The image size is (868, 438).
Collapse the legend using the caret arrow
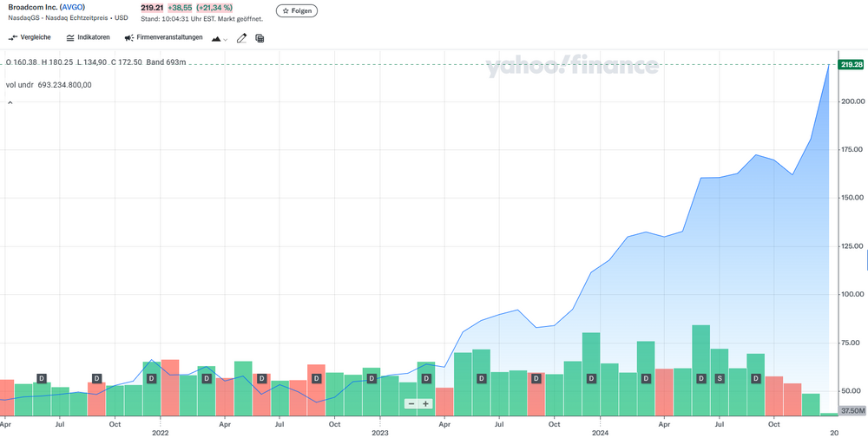point(10,102)
